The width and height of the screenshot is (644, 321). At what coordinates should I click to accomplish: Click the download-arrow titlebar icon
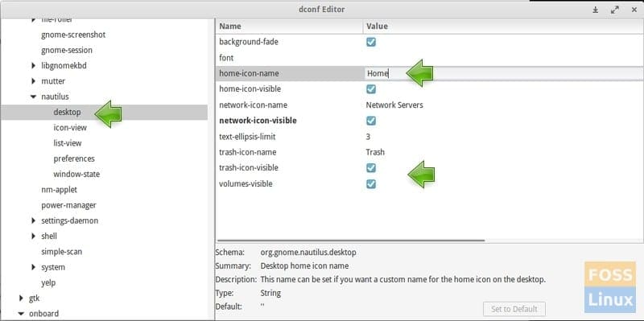(595, 10)
